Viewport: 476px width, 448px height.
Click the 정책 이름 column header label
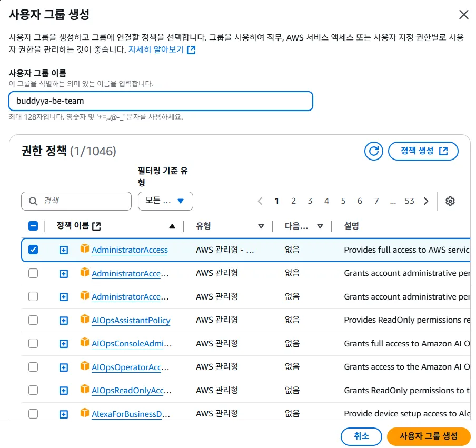[73, 225]
